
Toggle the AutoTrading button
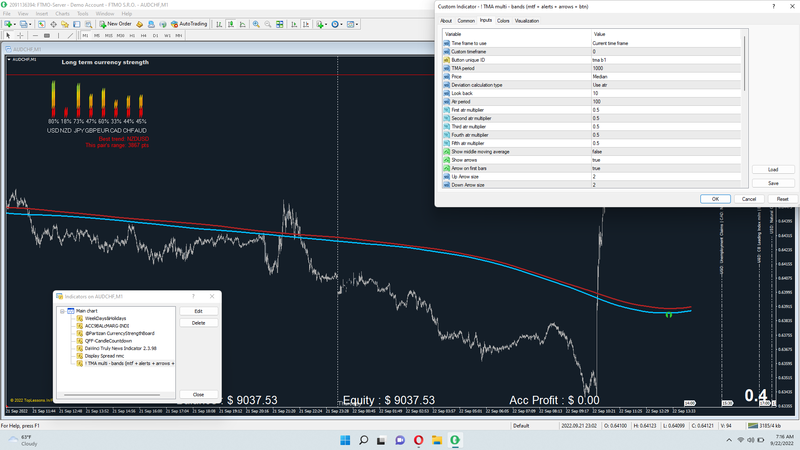[x=189, y=24]
